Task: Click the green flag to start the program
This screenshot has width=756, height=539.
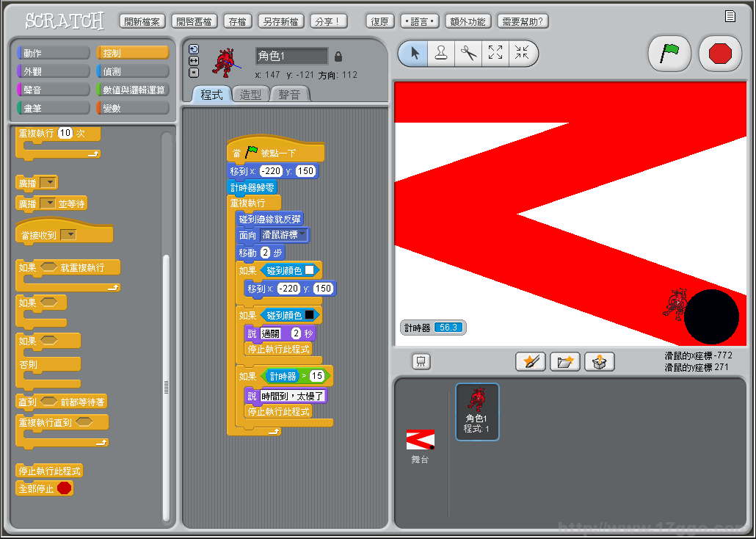Action: (x=669, y=54)
